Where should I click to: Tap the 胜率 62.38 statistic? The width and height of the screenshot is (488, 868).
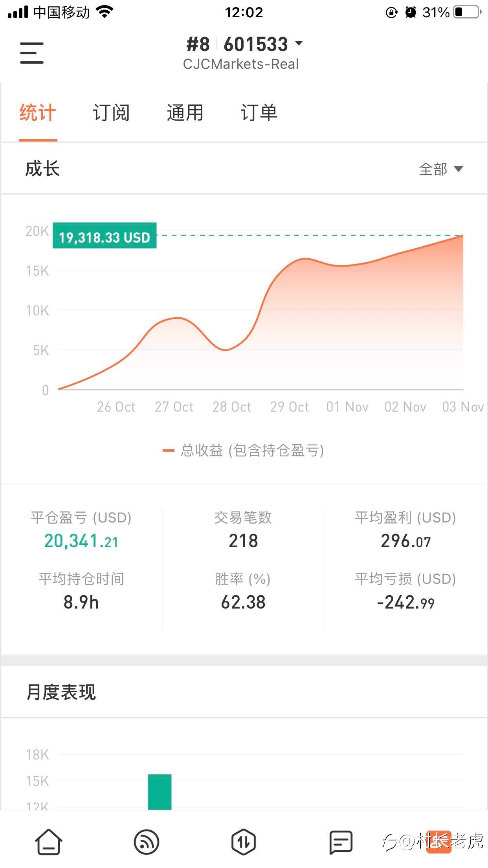point(243,602)
